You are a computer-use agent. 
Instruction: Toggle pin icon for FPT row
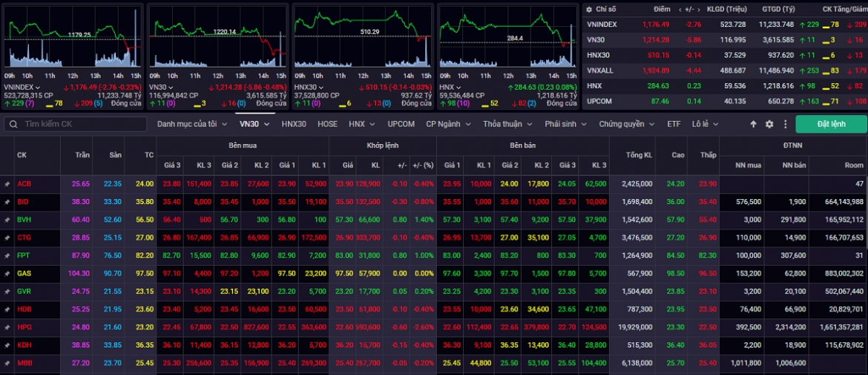tap(7, 255)
